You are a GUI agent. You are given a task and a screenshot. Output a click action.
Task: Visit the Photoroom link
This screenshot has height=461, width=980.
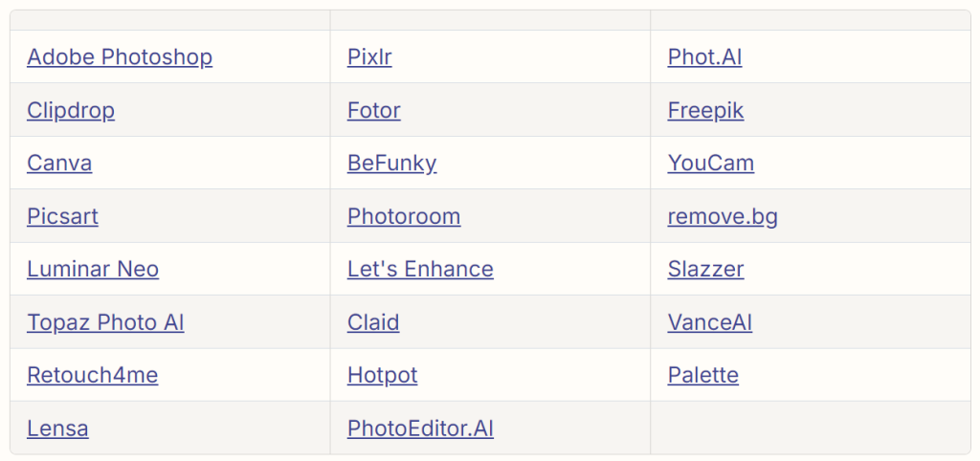[x=404, y=216]
